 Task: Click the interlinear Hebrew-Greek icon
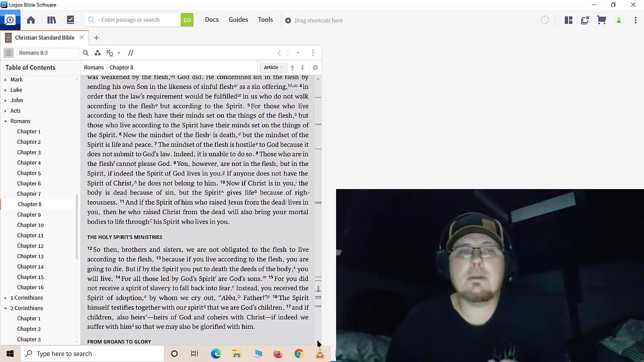(x=110, y=53)
